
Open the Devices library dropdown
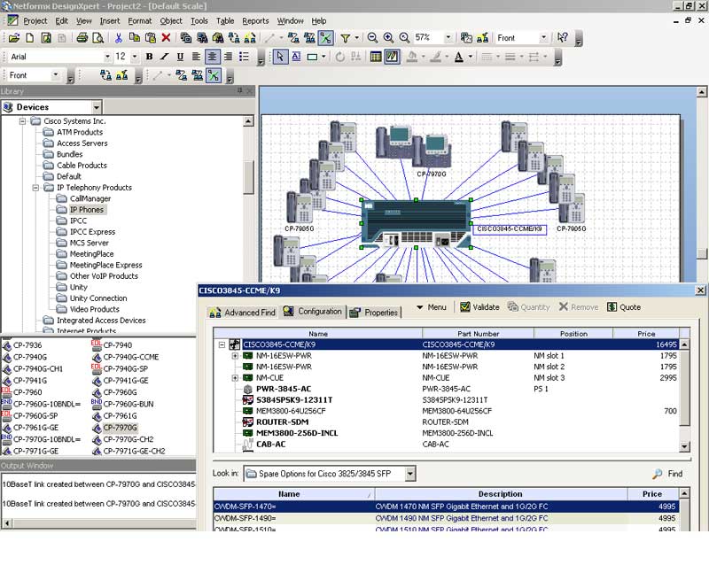tap(97, 107)
